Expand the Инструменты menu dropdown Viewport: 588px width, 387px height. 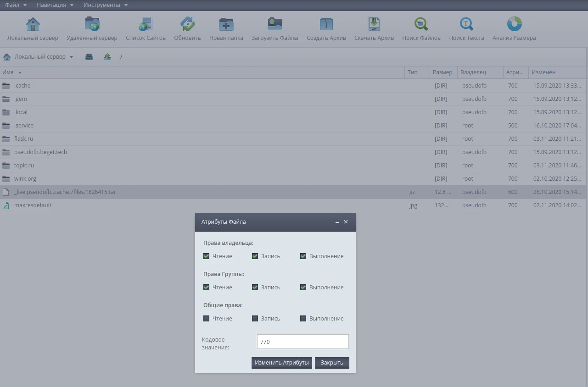(106, 5)
